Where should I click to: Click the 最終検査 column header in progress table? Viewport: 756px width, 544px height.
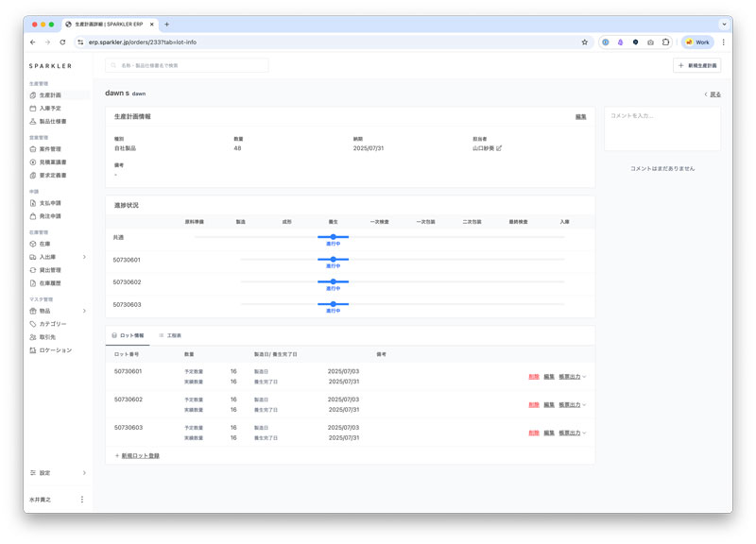pyautogui.click(x=518, y=222)
